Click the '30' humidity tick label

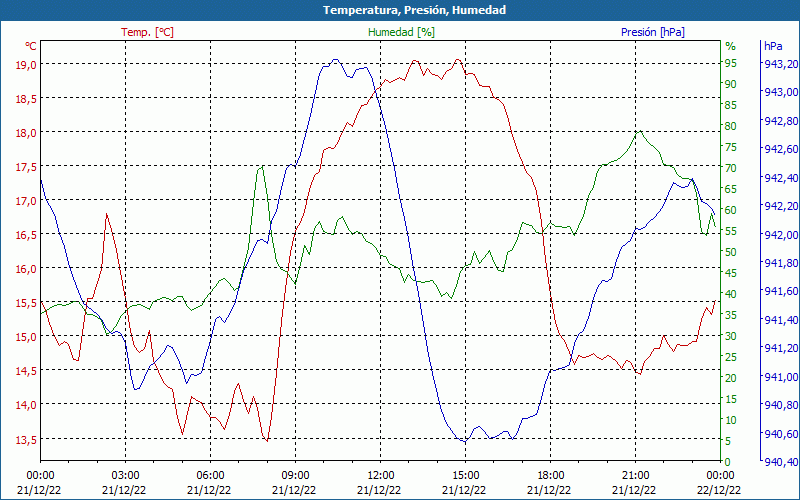731,336
